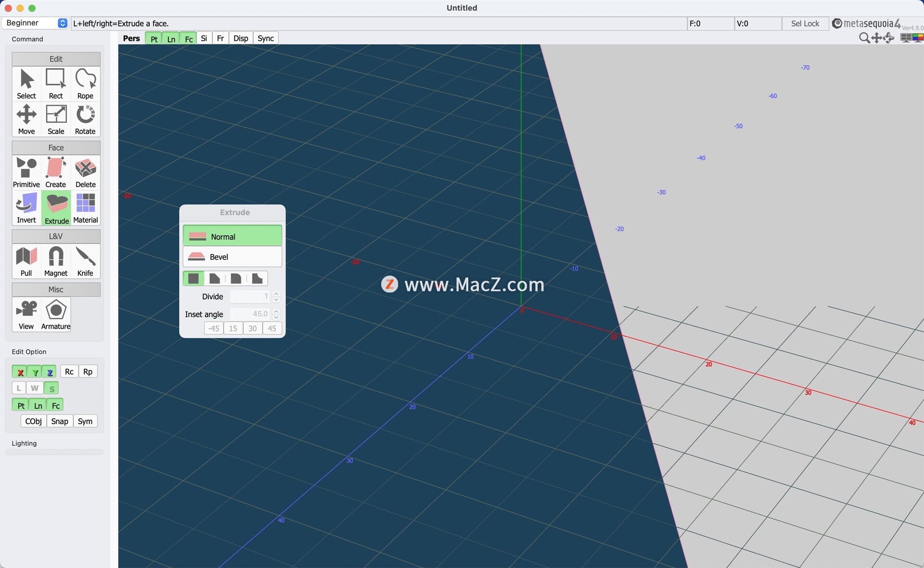The image size is (924, 568).
Task: Select the square extrude shape icon
Action: point(193,278)
